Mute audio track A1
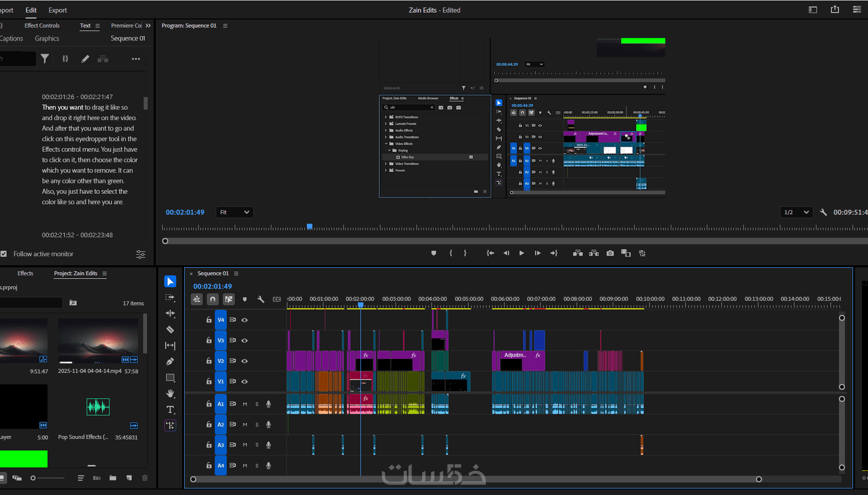Screen dimensions: 868x495 (245, 404)
